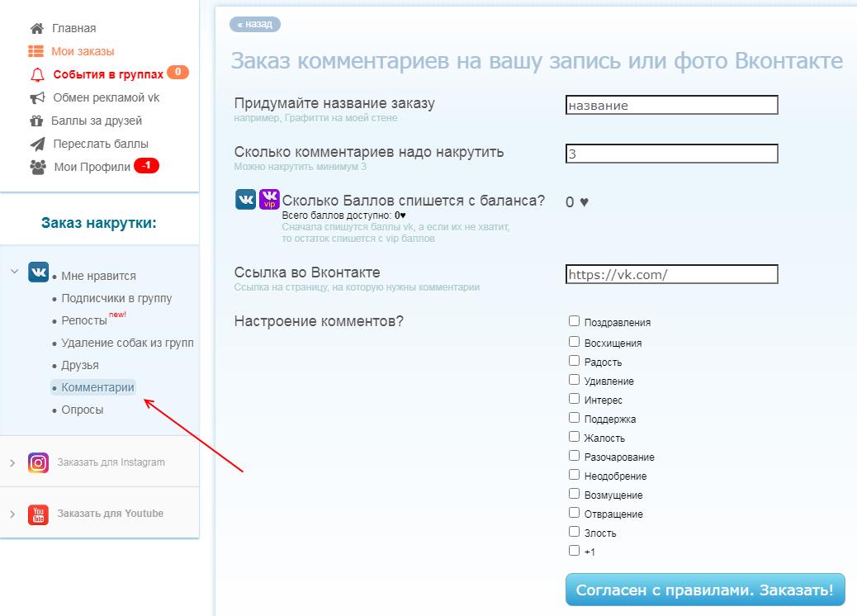This screenshot has height=616, width=857.
Task: Open Баллы за друзей menu item
Action: tap(97, 121)
